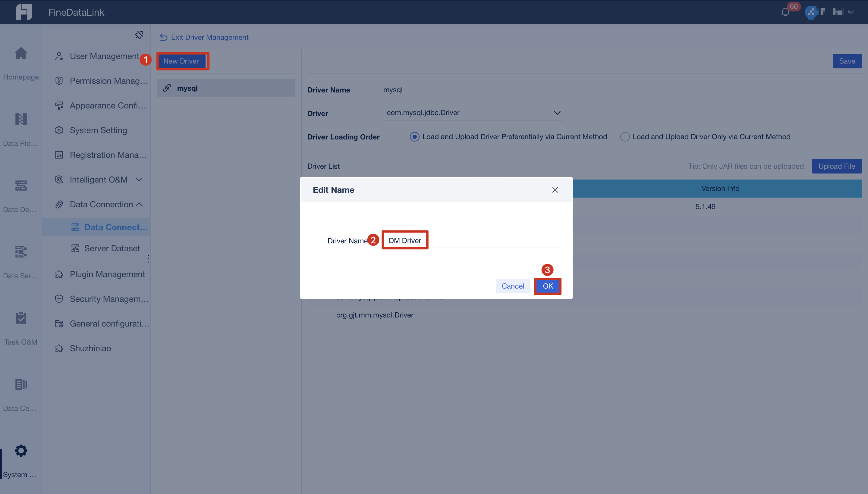Select Load and Upload Driver Preferentially via Current Method

(x=414, y=137)
